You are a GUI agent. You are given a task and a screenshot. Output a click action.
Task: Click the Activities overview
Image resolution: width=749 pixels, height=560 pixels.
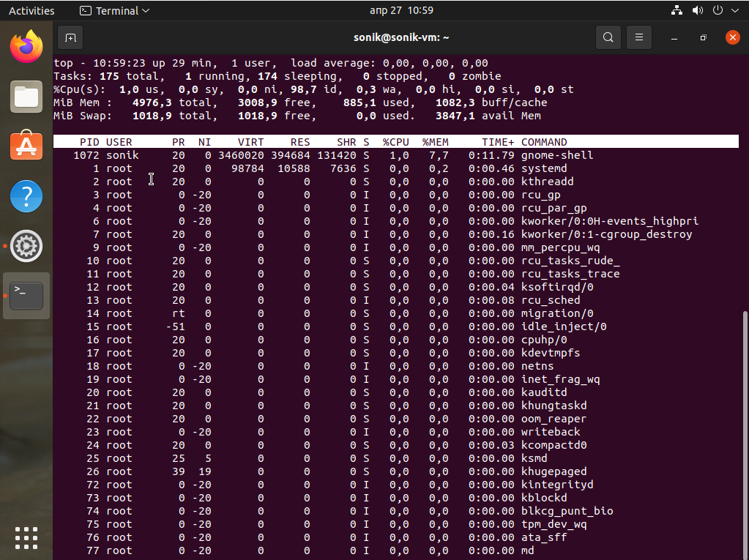point(31,10)
